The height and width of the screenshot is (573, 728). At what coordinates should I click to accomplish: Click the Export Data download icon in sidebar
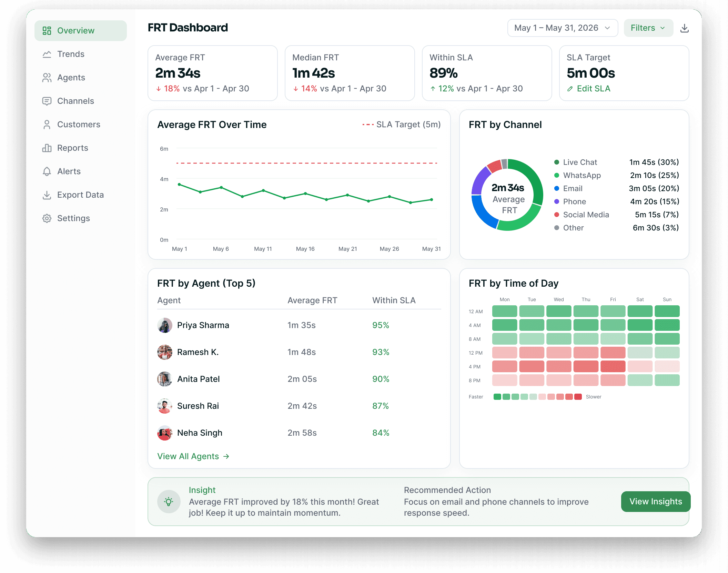[x=47, y=195]
